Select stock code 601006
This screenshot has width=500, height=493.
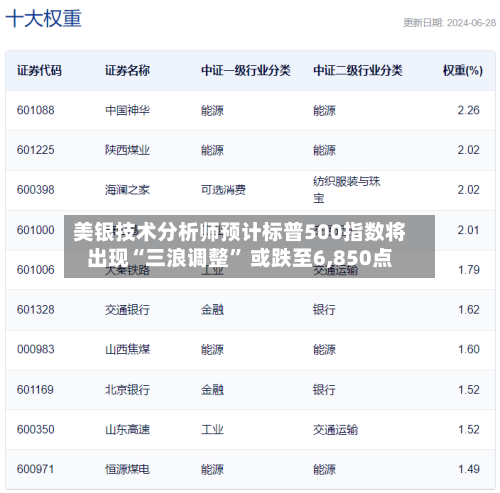click(x=36, y=270)
